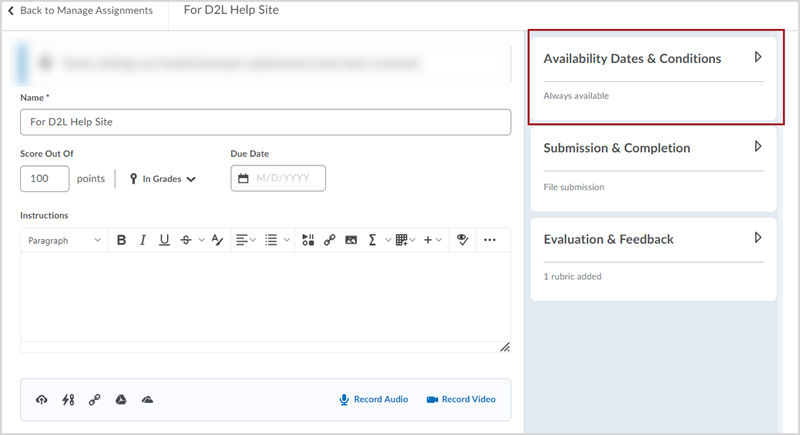Open the equation sigma tool
Viewport: 800px width, 435px height.
coord(372,240)
